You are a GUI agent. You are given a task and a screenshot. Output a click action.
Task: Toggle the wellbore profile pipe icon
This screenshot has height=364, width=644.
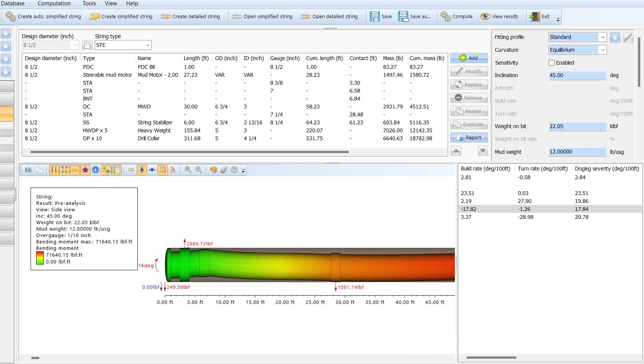[x=65, y=170]
